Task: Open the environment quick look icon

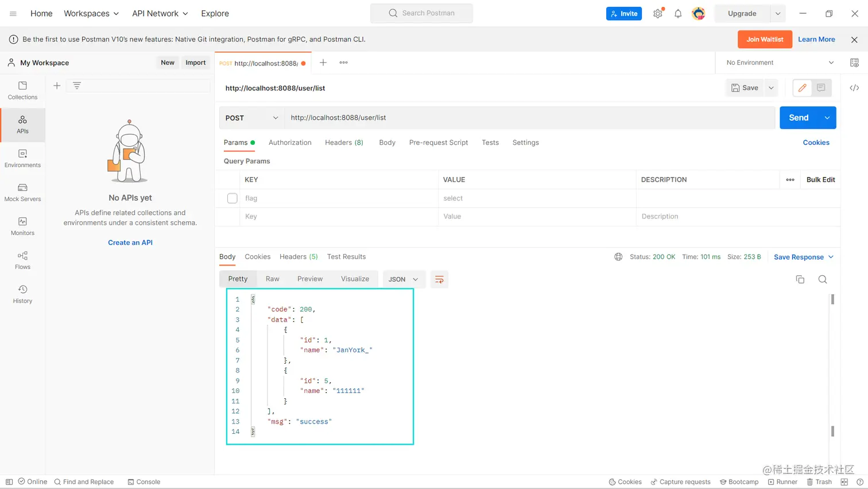Action: (x=854, y=63)
